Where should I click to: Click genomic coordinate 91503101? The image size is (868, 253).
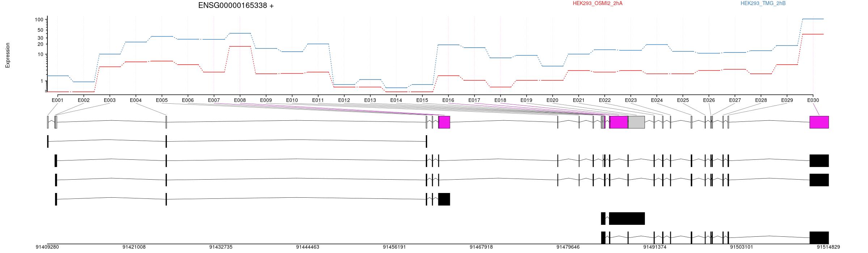[742, 247]
